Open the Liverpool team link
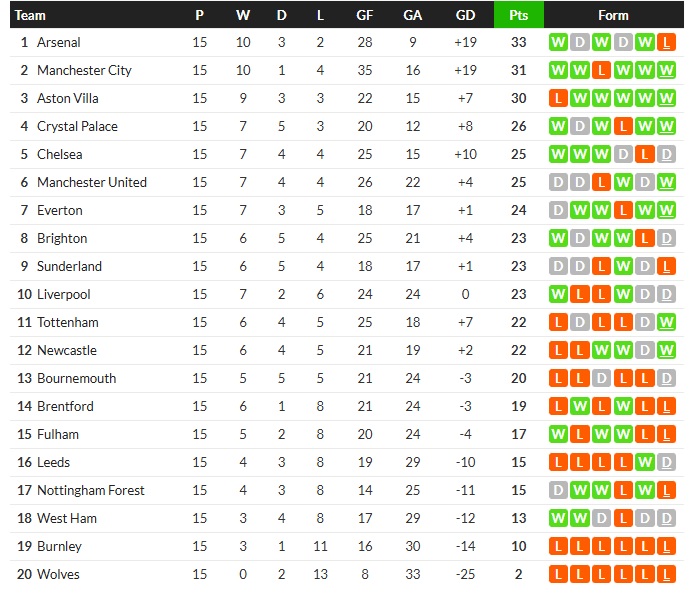 pyautogui.click(x=63, y=295)
